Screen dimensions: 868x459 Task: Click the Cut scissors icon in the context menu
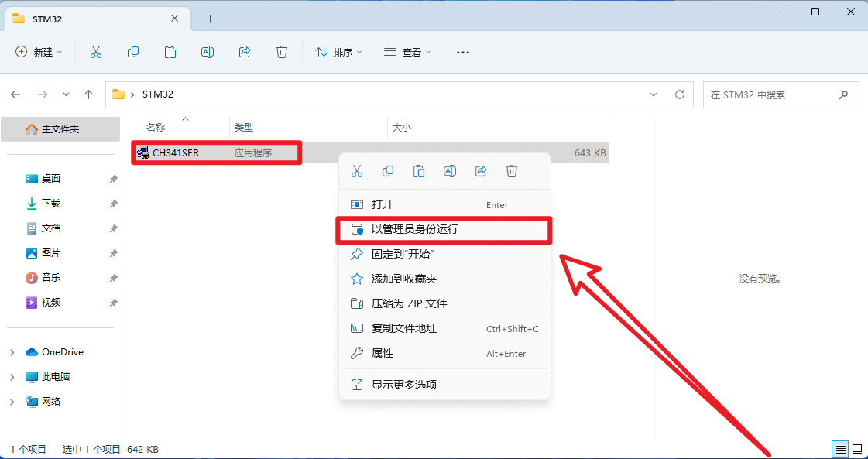pos(357,171)
